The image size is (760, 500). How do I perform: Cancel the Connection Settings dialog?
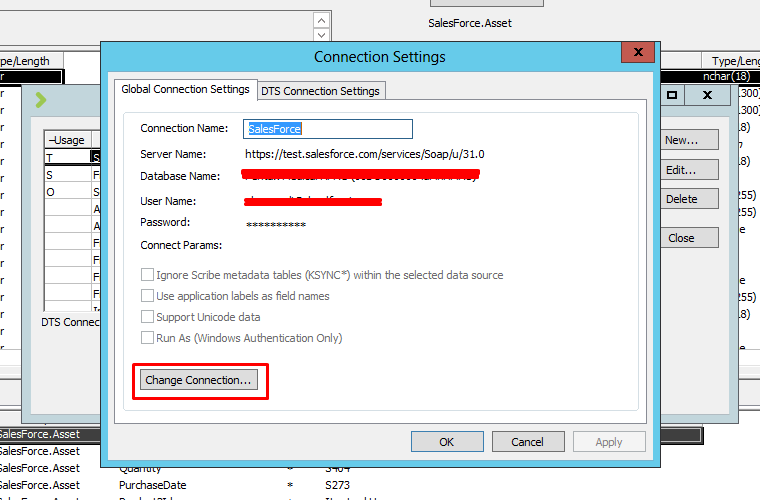[x=528, y=442]
